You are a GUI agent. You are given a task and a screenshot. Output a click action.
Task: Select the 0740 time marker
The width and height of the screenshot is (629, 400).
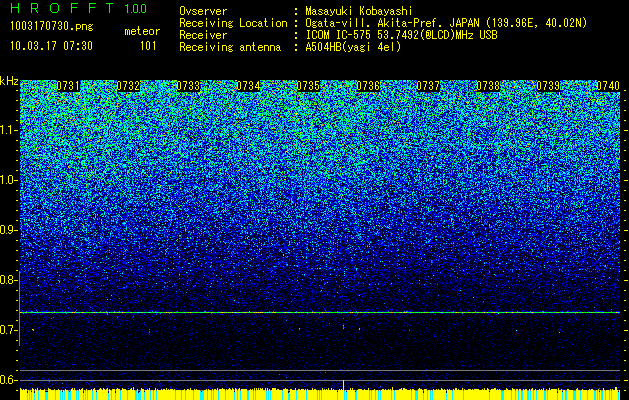pos(608,86)
